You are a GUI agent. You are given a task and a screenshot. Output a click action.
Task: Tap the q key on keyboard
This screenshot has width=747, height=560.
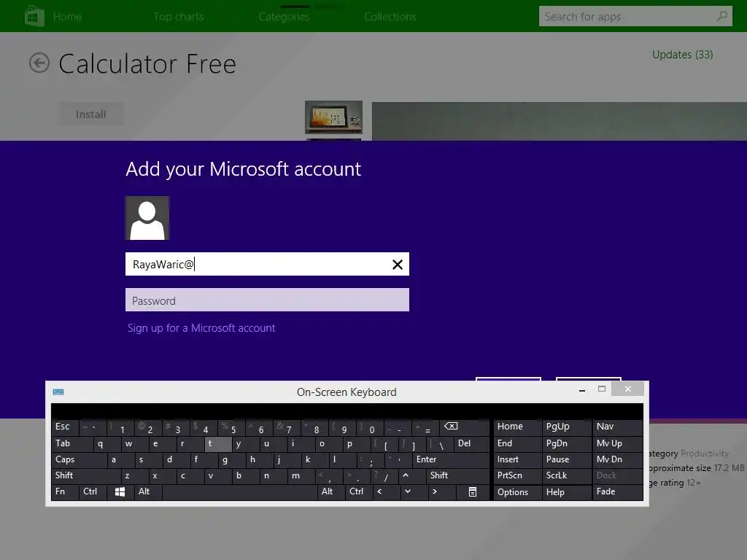click(x=107, y=444)
